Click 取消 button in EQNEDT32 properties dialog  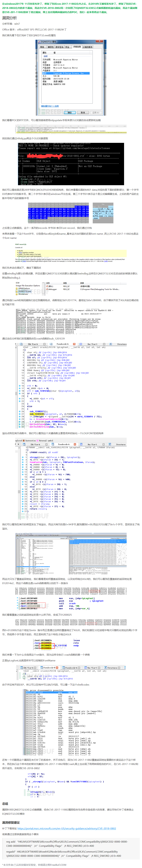83,112
